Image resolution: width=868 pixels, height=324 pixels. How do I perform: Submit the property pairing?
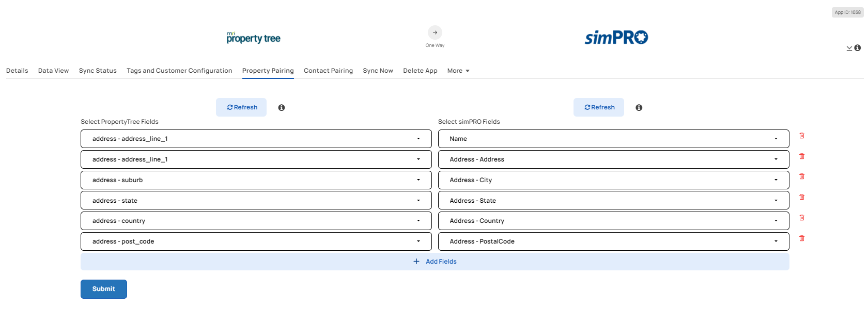(x=104, y=289)
